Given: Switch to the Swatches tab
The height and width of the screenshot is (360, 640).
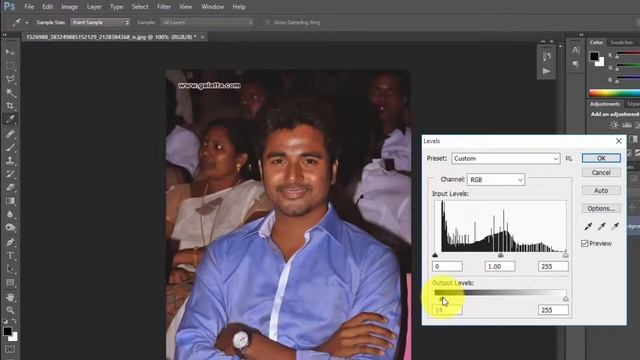Looking at the screenshot, I should pyautogui.click(x=622, y=42).
